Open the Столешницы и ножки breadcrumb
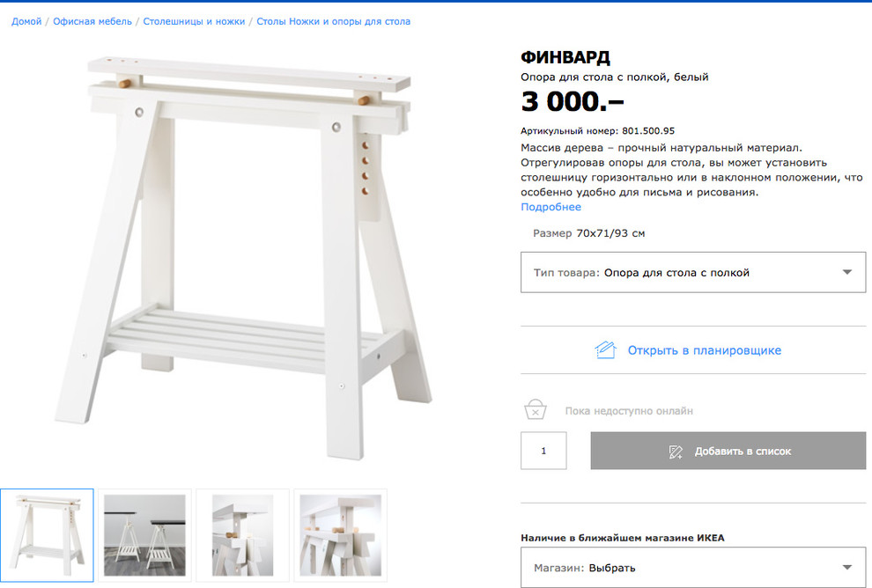 (194, 21)
